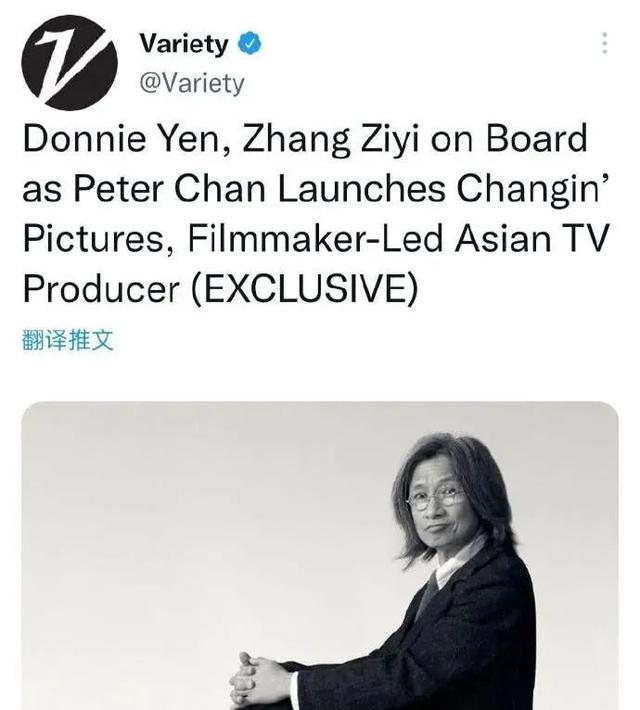Click the word 'Pictures,' in the tweet
Screen dimensions: 640x710
point(99,239)
